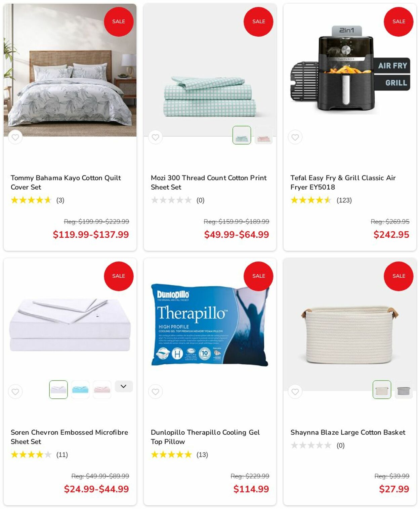Add Shaynna Blaze basket to wishlist
420x509 pixels.
295,392
